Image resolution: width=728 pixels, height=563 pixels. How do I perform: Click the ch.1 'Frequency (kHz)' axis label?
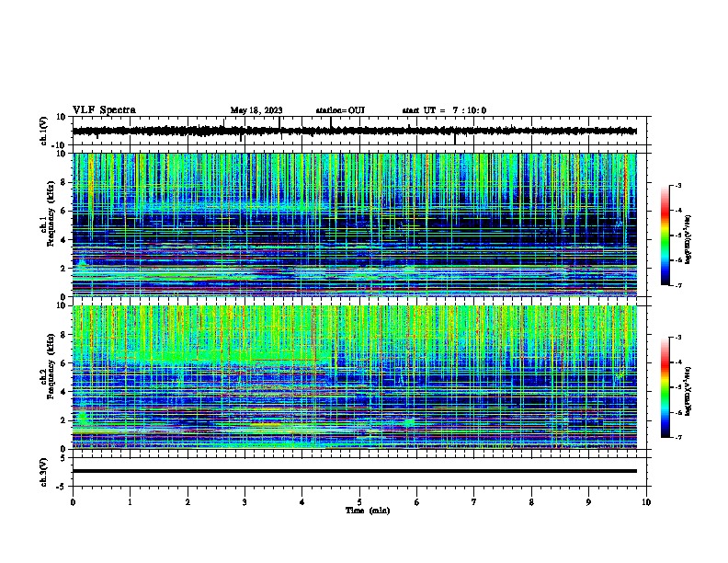click(x=51, y=214)
